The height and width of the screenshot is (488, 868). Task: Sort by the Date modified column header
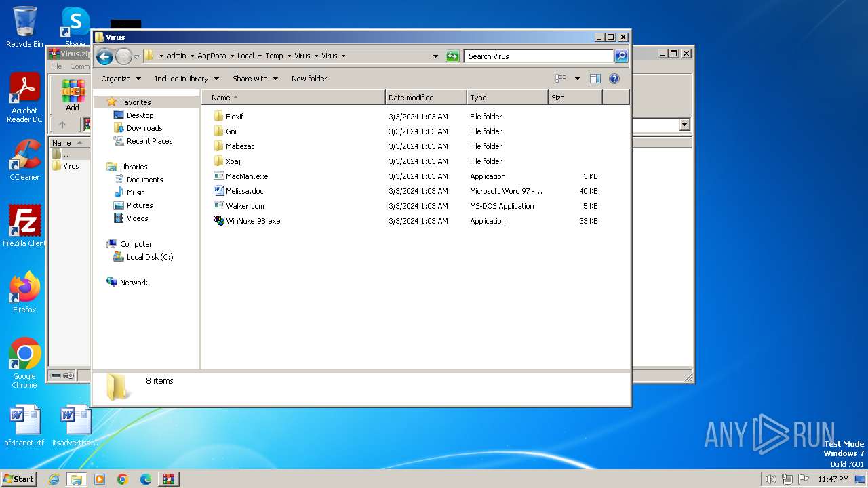tap(426, 98)
